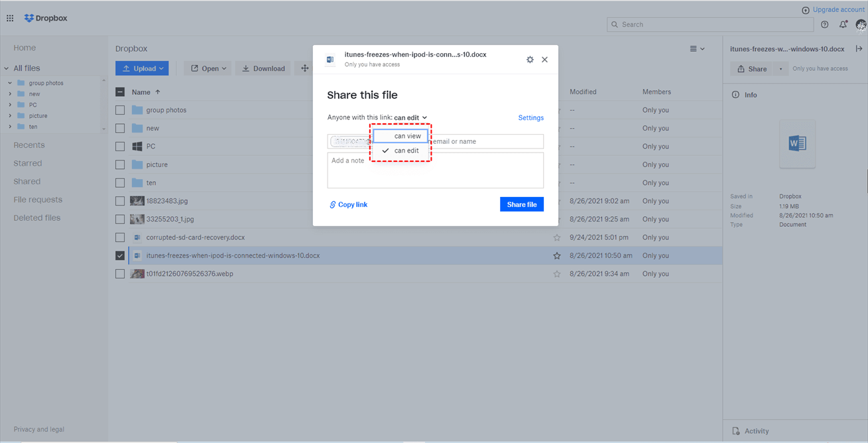Click the Copy link link

(x=348, y=204)
